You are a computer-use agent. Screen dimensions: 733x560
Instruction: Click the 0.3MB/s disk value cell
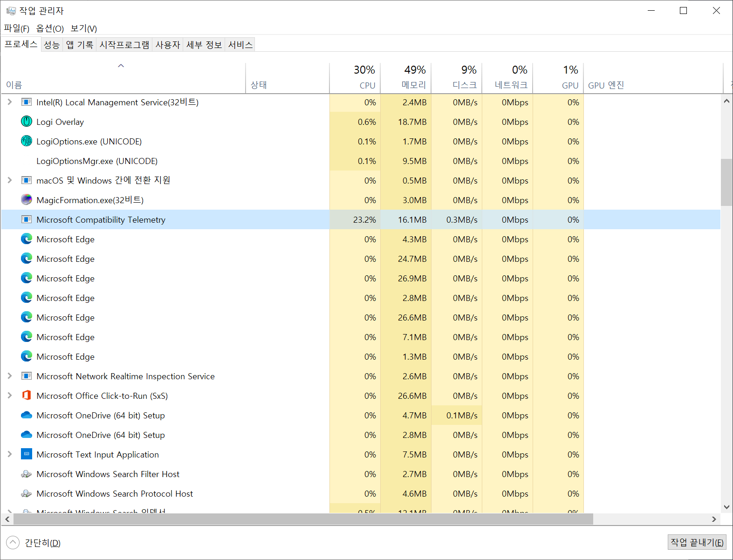tap(457, 219)
